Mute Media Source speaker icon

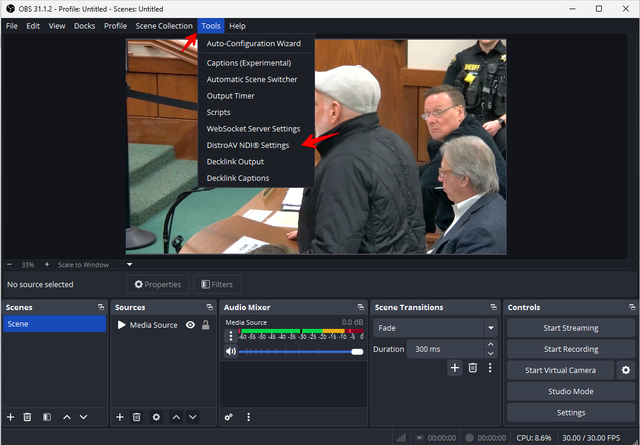tap(231, 351)
